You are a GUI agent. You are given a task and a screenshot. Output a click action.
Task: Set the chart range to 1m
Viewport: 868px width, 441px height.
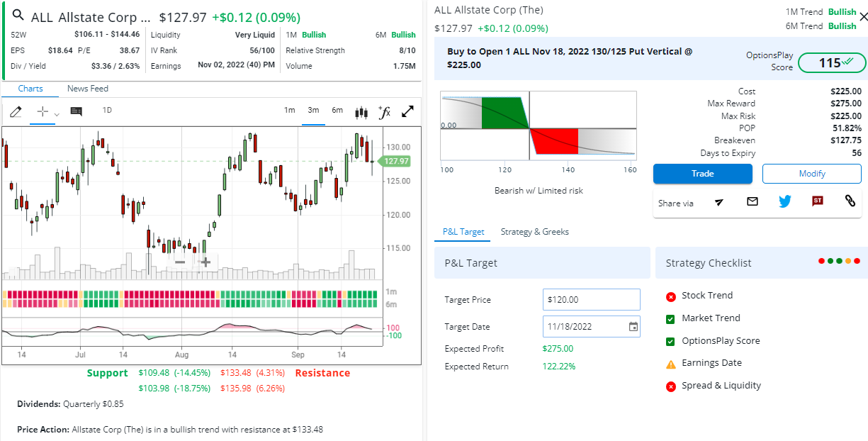point(290,110)
